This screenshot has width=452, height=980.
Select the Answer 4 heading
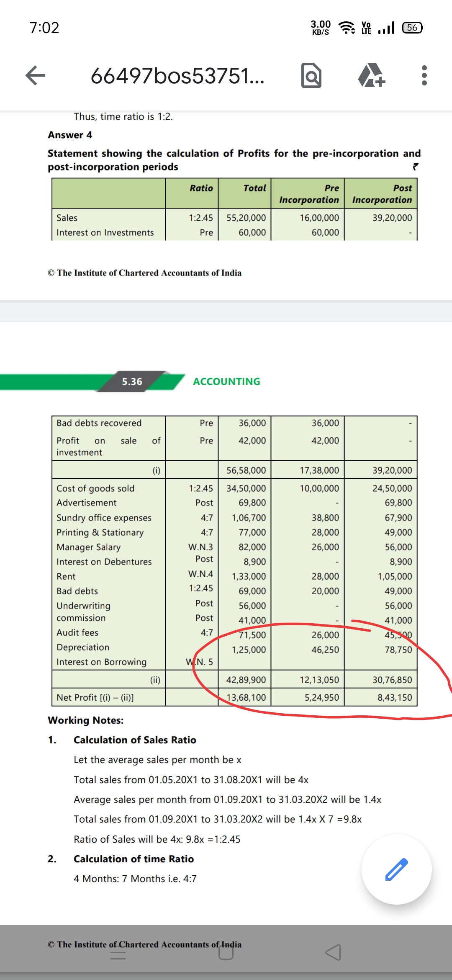[70, 135]
